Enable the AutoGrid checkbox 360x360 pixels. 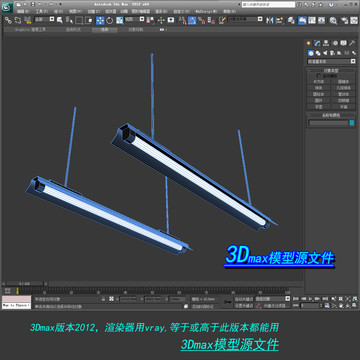pos(319,76)
